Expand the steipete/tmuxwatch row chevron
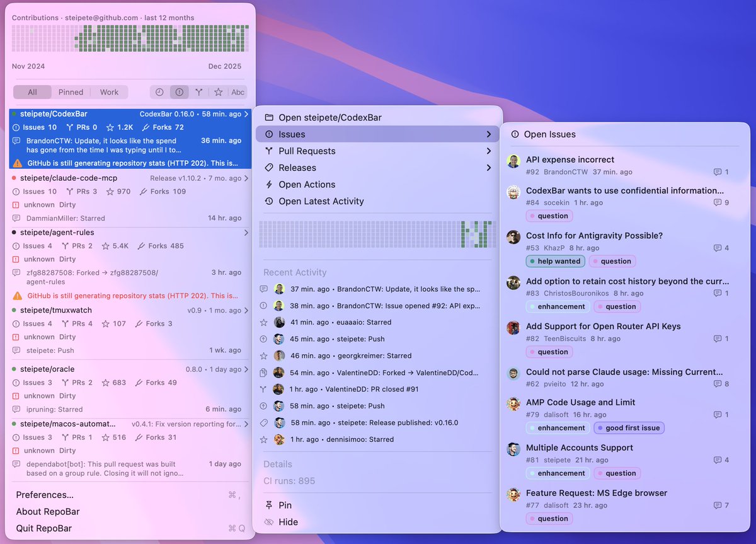Viewport: 756px width, 544px height. pyautogui.click(x=246, y=310)
